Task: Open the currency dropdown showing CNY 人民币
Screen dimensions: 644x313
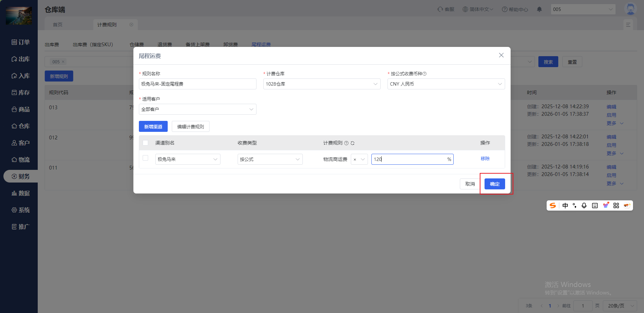Action: point(445,84)
